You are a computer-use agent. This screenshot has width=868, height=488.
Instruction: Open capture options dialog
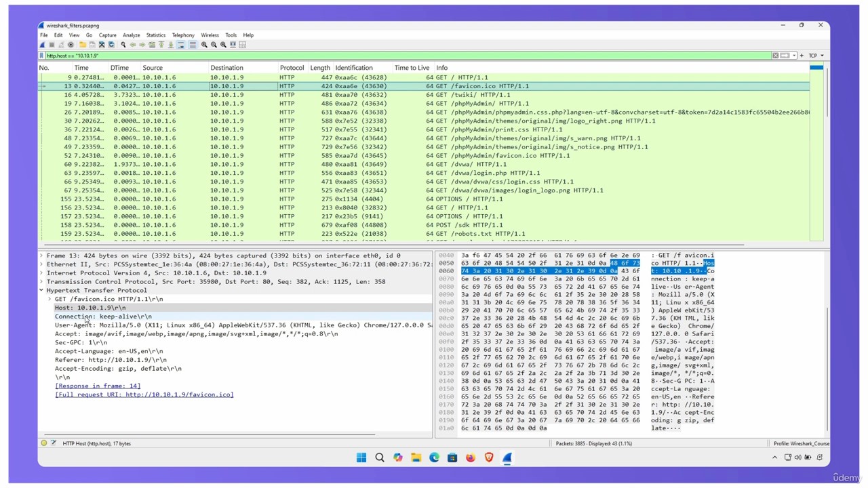click(x=71, y=45)
